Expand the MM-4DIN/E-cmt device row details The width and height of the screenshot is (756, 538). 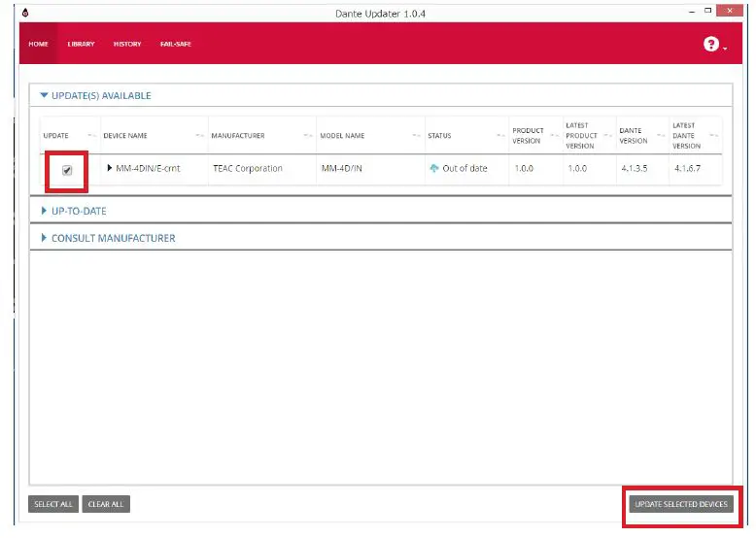click(x=110, y=168)
